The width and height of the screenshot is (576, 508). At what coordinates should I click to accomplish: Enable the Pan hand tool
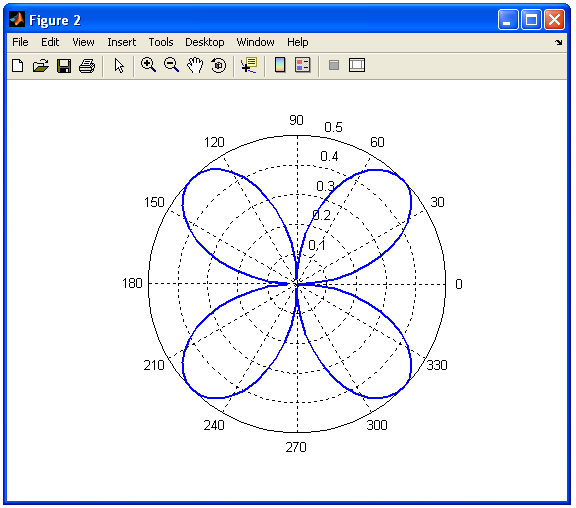click(195, 65)
